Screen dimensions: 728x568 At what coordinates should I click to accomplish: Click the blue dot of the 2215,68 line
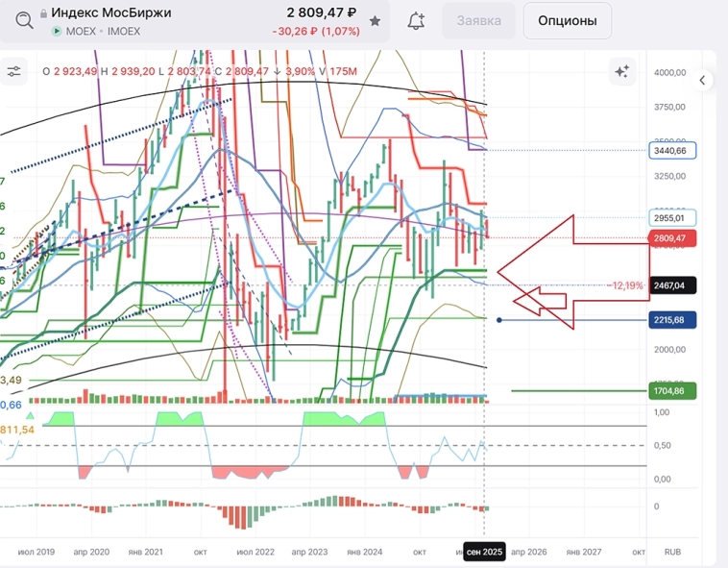[499, 320]
